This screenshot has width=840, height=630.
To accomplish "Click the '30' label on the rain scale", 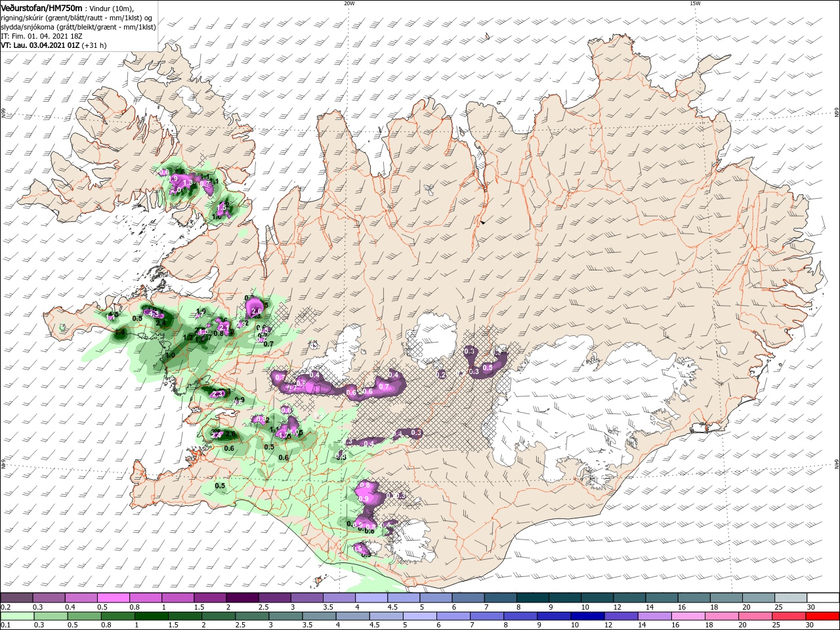I will [x=811, y=626].
